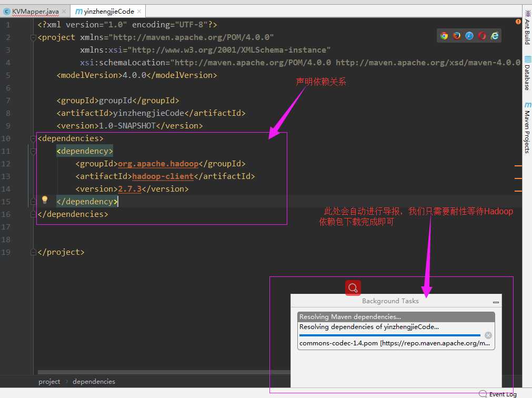The width and height of the screenshot is (532, 398).
Task: Click the Maven resolving progress bar
Action: pos(390,335)
